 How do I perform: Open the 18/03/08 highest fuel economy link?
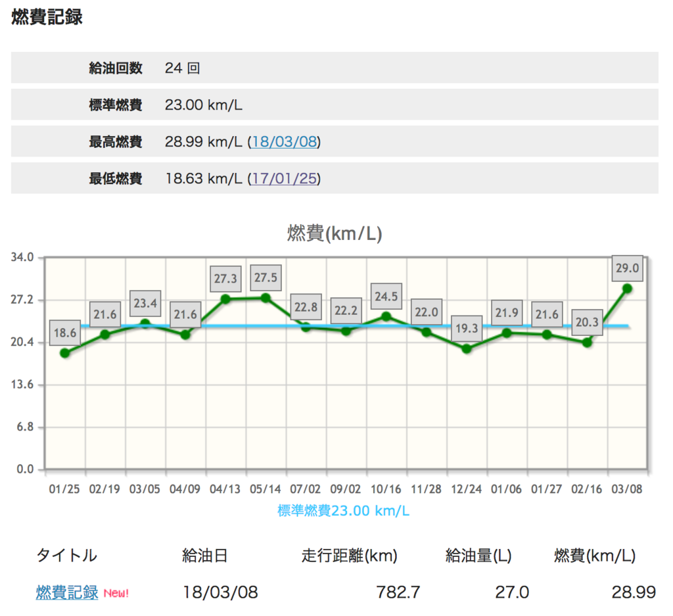[284, 141]
